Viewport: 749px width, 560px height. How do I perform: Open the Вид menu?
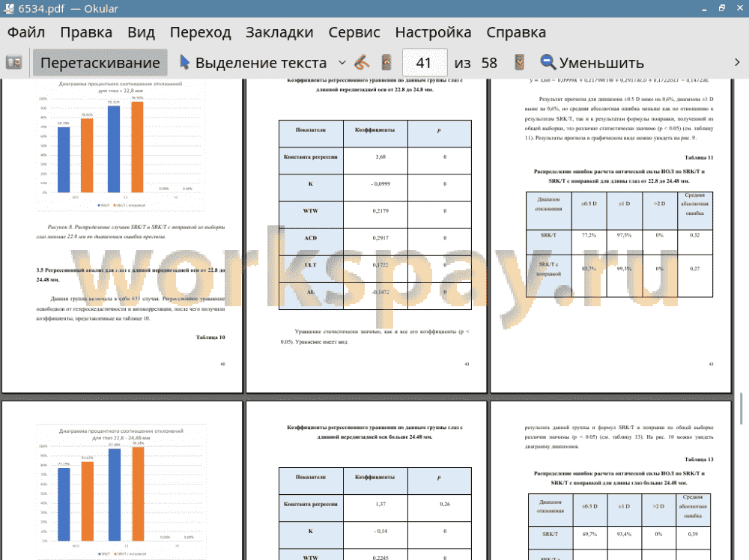tap(141, 32)
